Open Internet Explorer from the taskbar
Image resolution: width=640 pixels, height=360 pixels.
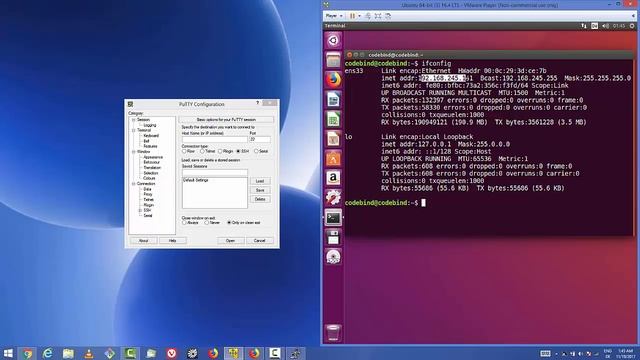[48, 353]
